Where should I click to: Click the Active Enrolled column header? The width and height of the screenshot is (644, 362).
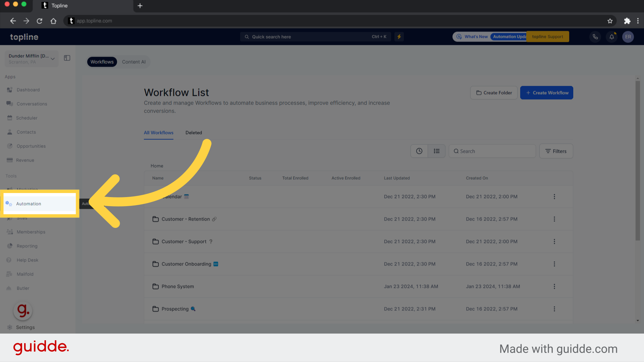(x=346, y=178)
